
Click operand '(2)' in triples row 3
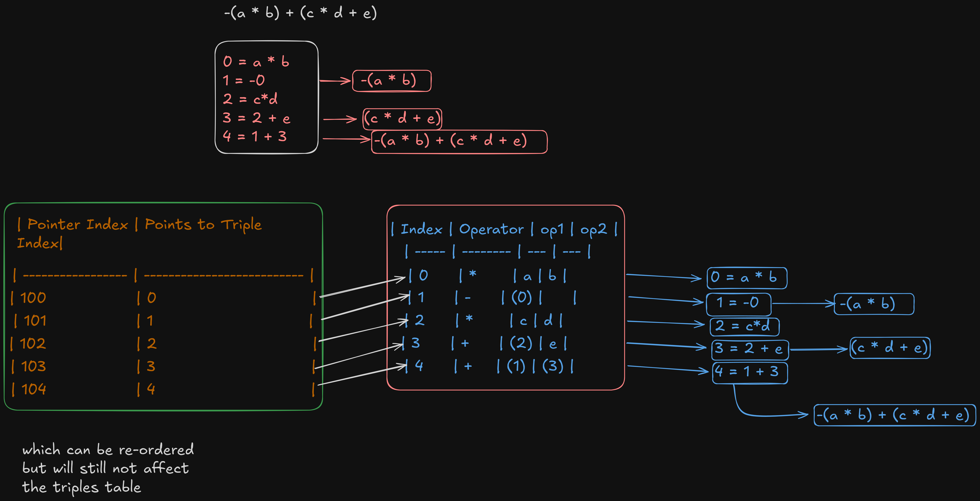521,343
